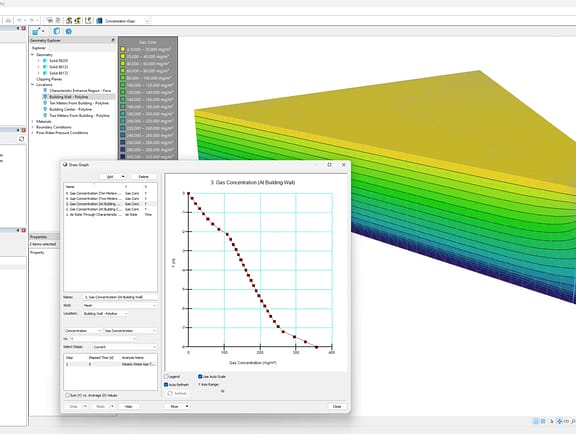Screen dimensions: 576x434
Task: Uncheck the Auto Refresh checkbox
Action: coord(166,385)
